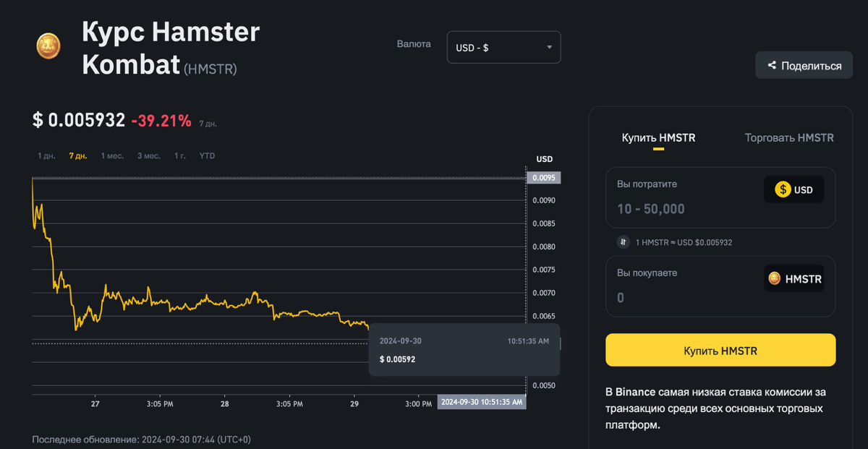Open the Валюта USD - $ dropdown

tap(504, 48)
